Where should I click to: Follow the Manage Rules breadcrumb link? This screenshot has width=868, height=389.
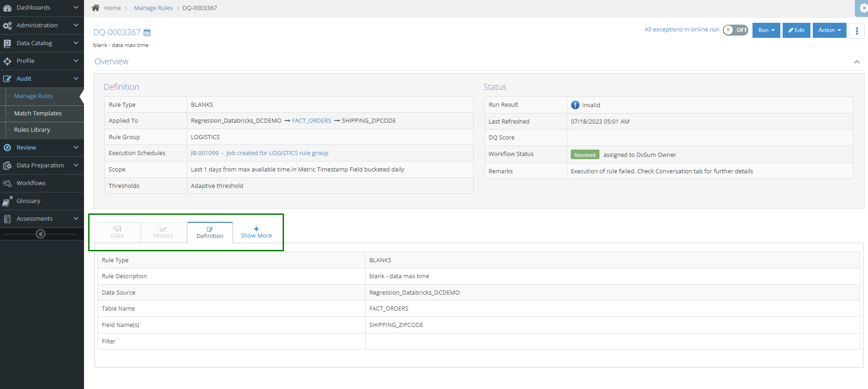click(153, 8)
